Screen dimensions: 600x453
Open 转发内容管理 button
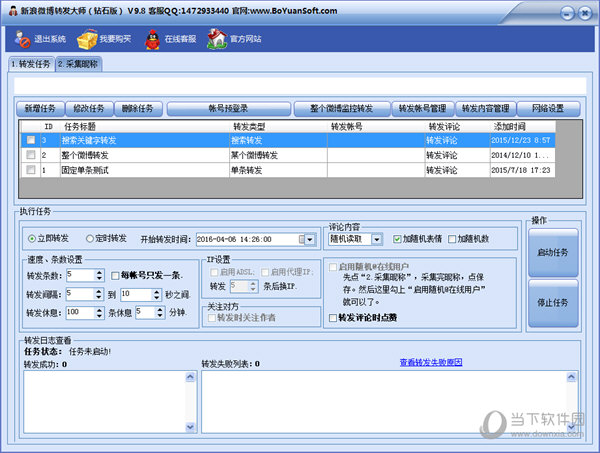point(486,109)
